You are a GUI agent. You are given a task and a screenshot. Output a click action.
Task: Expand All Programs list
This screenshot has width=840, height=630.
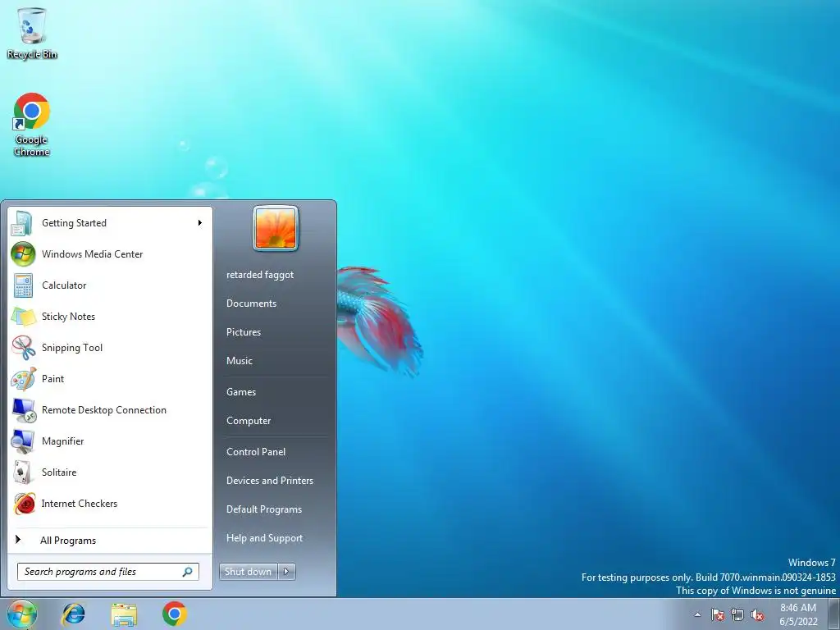coord(110,540)
